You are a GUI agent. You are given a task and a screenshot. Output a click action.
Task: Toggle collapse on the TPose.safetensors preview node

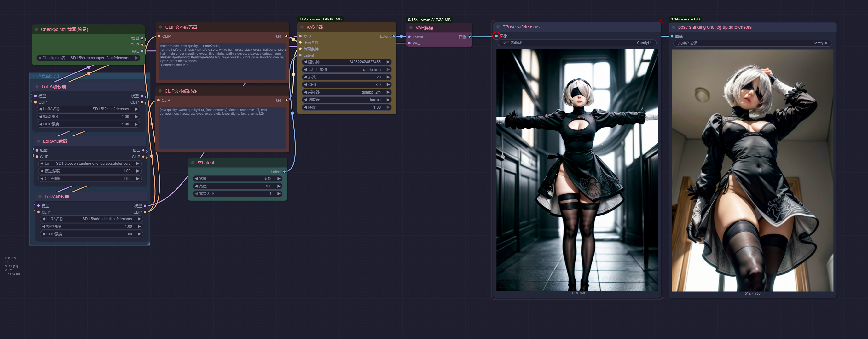click(x=498, y=26)
